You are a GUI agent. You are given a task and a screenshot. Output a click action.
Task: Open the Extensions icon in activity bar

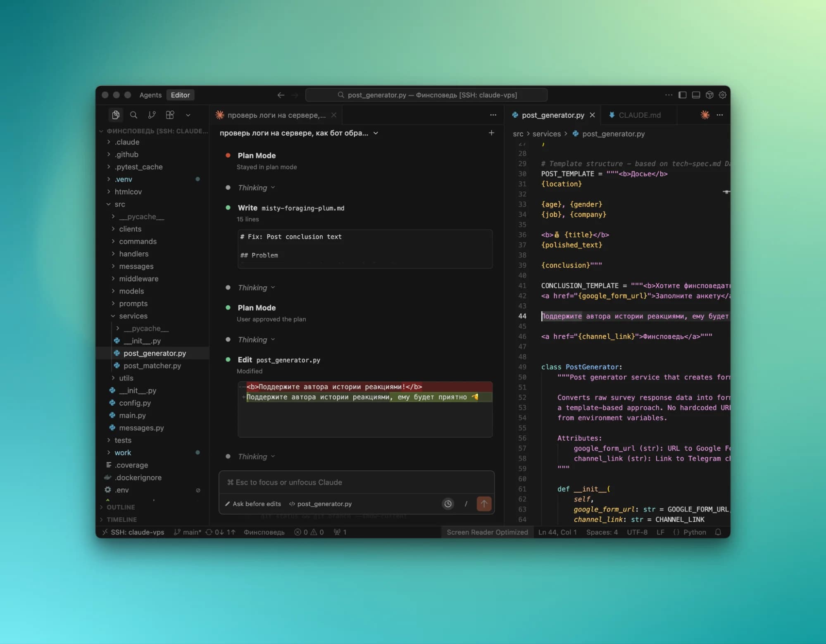point(170,115)
